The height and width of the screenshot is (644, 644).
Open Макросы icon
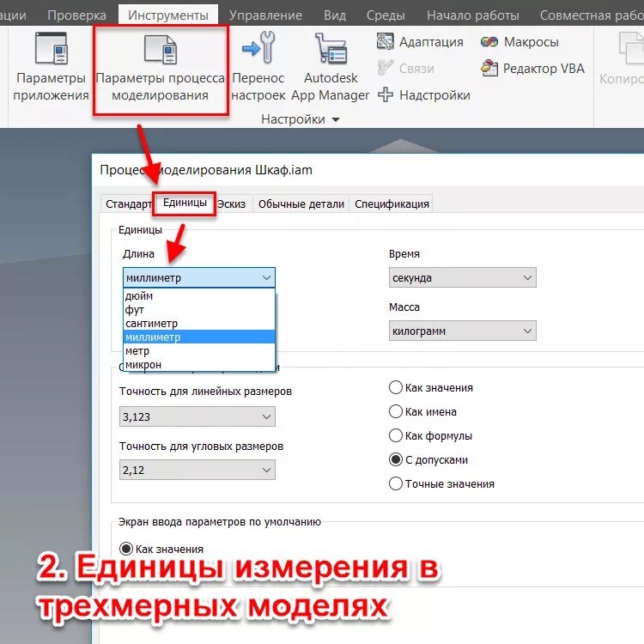click(489, 41)
